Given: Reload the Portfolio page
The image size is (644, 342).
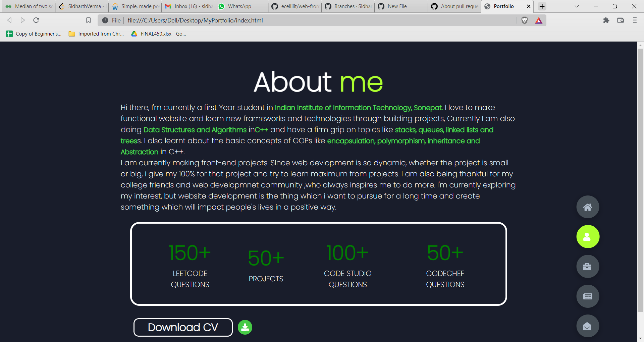Looking at the screenshot, I should click(x=36, y=20).
